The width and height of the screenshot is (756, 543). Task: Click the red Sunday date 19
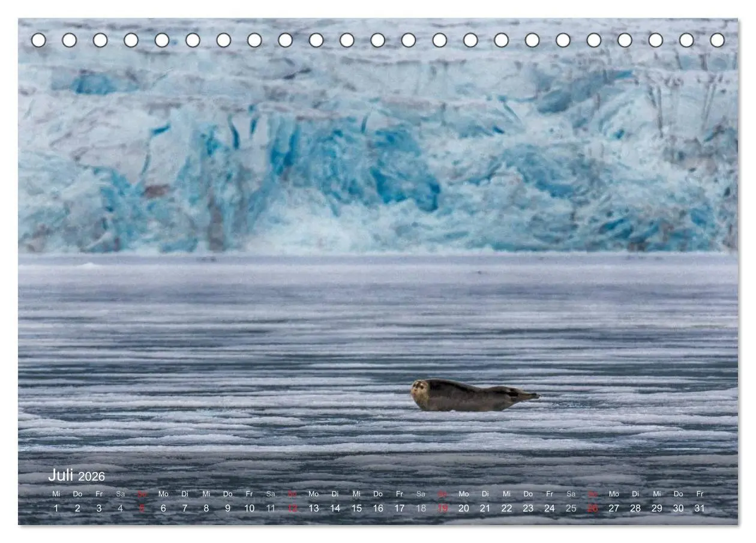pos(442,508)
